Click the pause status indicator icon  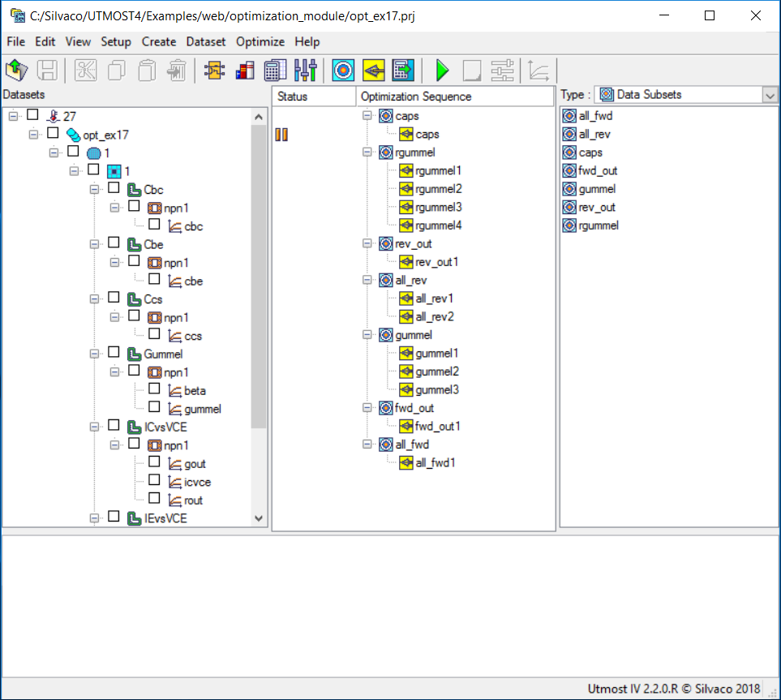tap(281, 135)
